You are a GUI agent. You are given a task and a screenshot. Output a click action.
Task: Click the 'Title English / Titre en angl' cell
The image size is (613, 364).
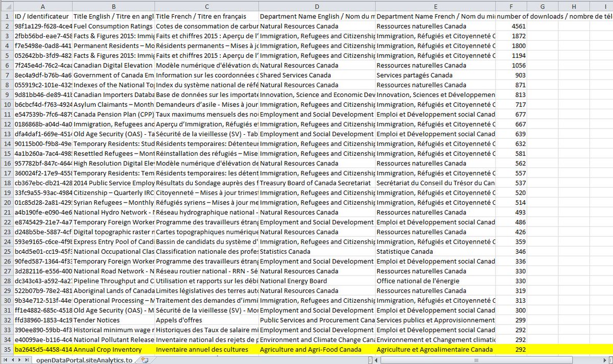tap(113, 16)
